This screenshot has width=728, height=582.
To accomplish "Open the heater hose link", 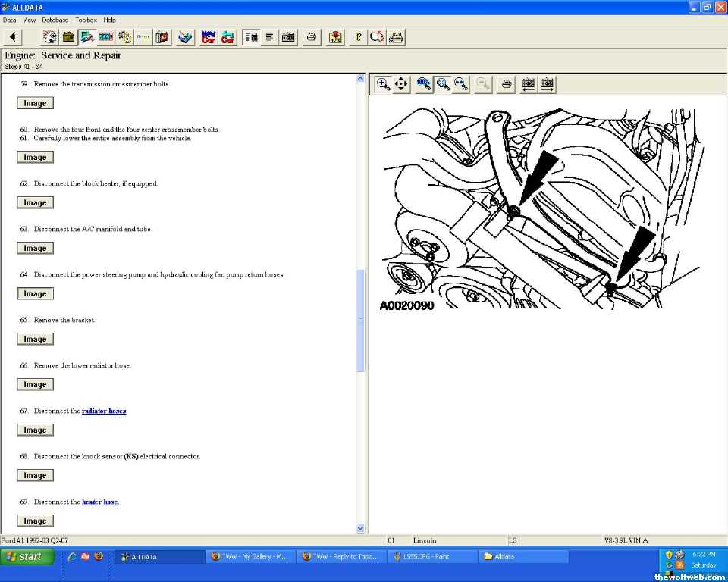I will [99, 502].
